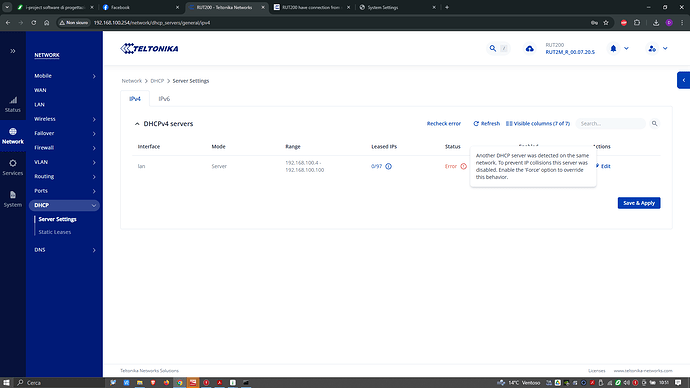The width and height of the screenshot is (690, 388).
Task: Expand the user account dropdown chevron
Action: click(x=665, y=48)
